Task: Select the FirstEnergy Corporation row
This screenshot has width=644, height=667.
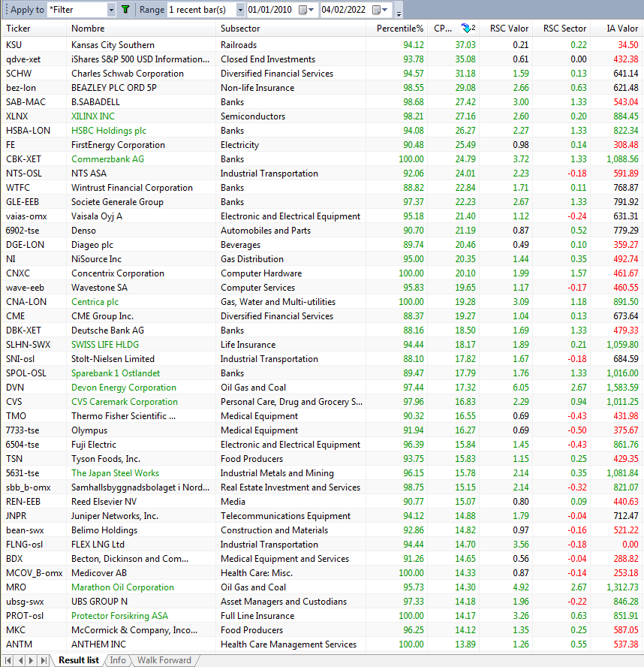Action: pos(322,145)
